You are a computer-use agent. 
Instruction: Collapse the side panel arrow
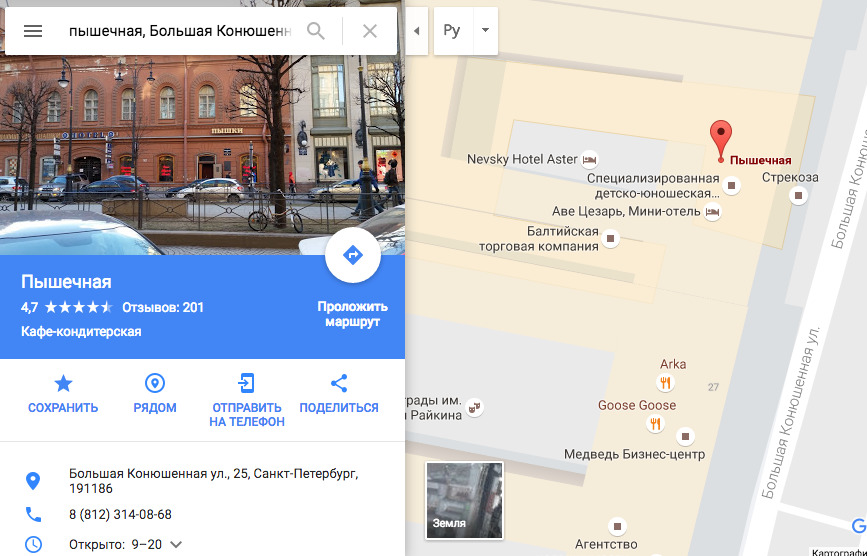[x=417, y=30]
